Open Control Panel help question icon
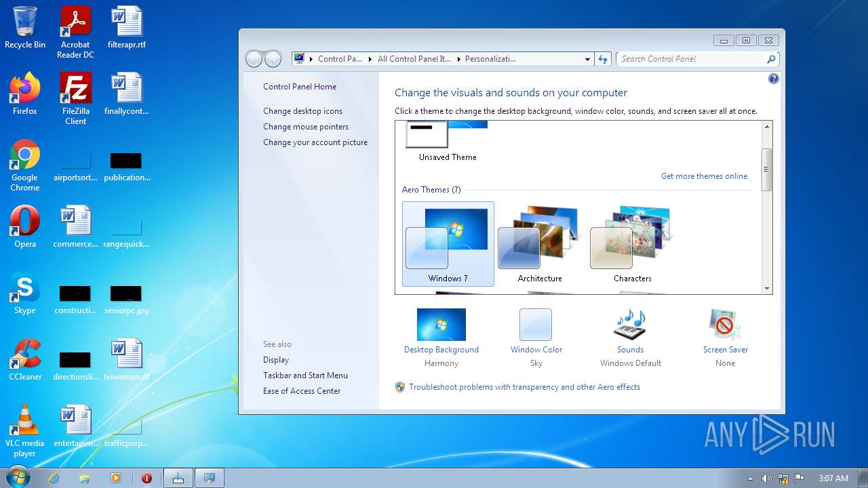Viewport: 868px width, 488px height. (774, 79)
